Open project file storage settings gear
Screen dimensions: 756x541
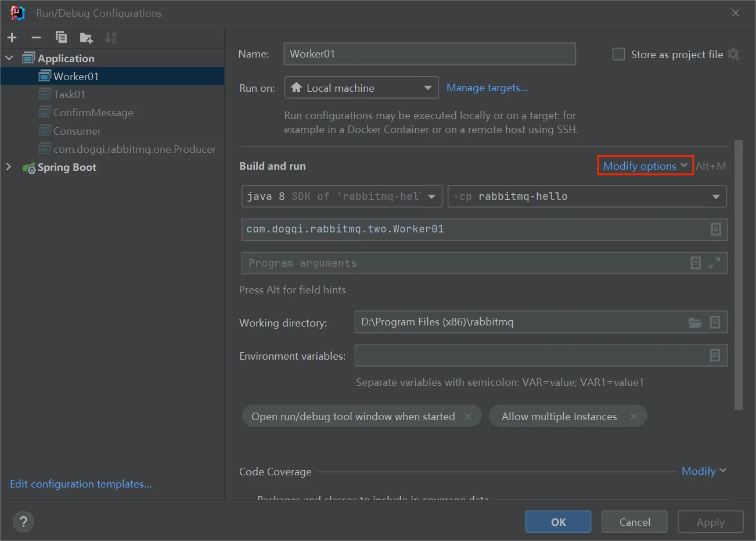[x=733, y=54]
